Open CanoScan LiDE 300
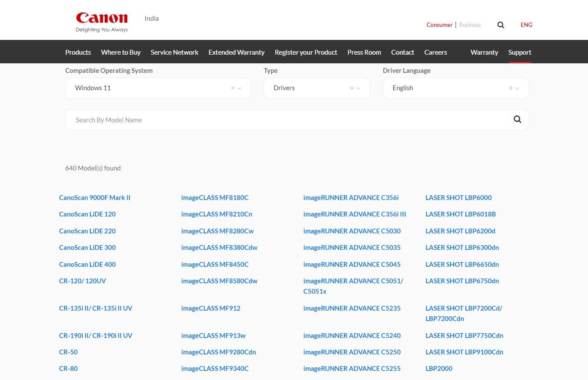Image resolution: width=588 pixels, height=380 pixels. coord(87,247)
